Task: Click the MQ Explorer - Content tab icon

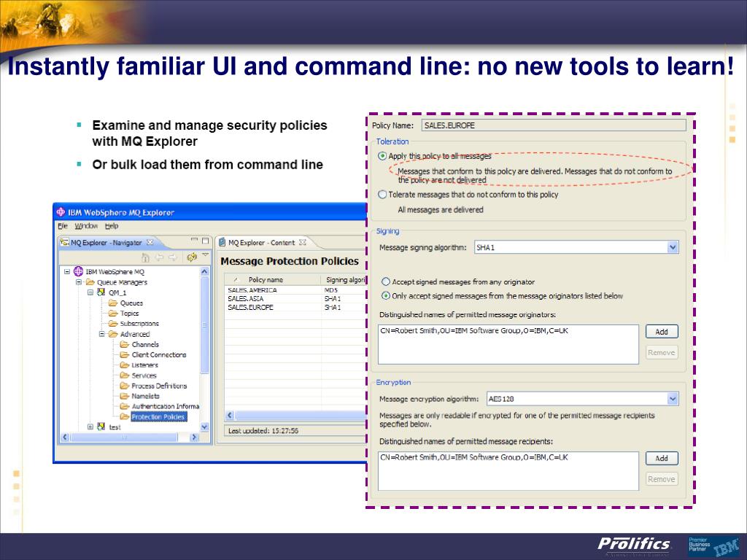Action: coord(222,242)
